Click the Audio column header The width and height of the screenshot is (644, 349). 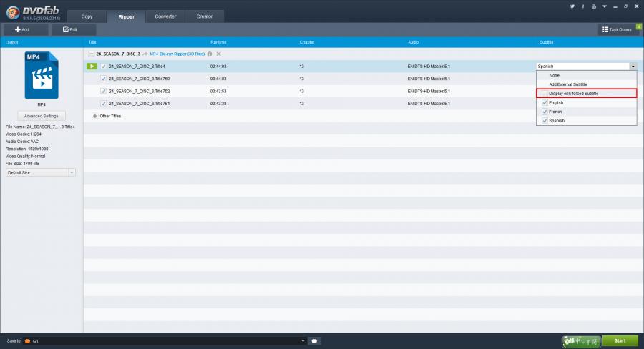point(413,42)
